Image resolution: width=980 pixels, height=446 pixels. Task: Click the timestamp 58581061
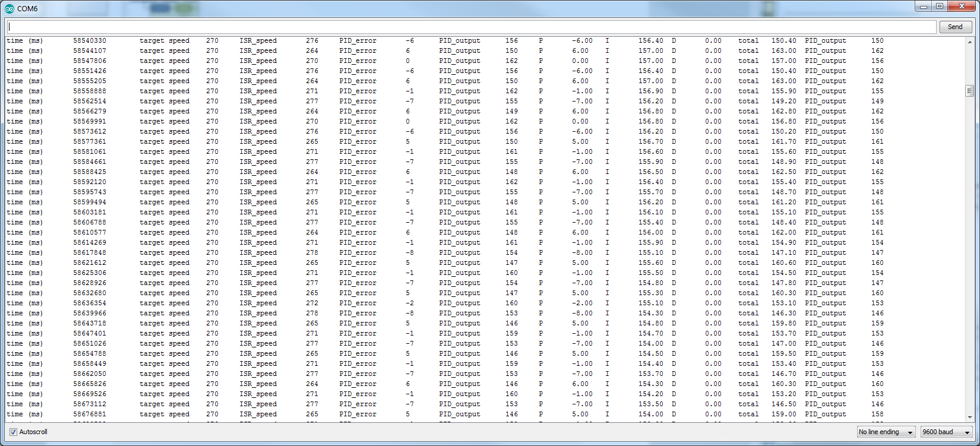click(x=90, y=151)
